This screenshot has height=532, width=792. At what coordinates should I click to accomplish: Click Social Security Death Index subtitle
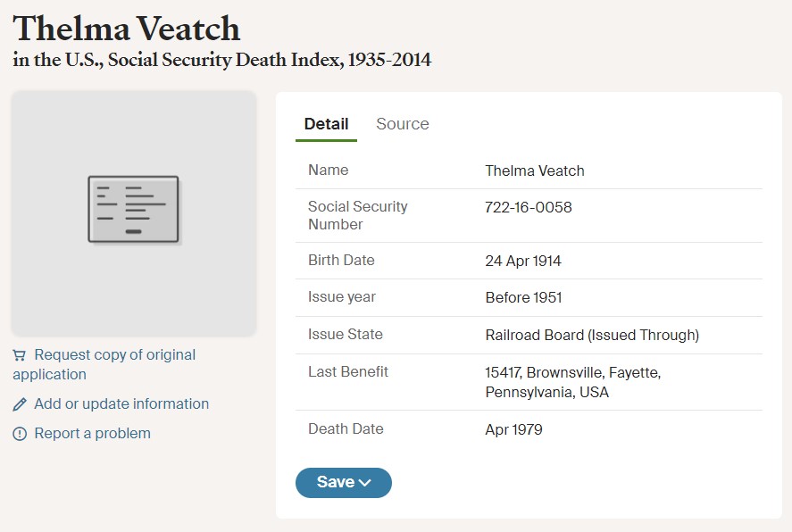[222, 60]
